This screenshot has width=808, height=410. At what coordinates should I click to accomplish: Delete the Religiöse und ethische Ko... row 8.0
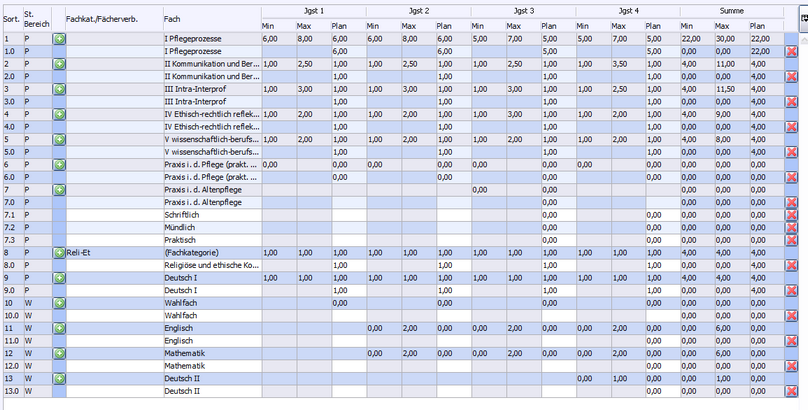tap(792, 265)
